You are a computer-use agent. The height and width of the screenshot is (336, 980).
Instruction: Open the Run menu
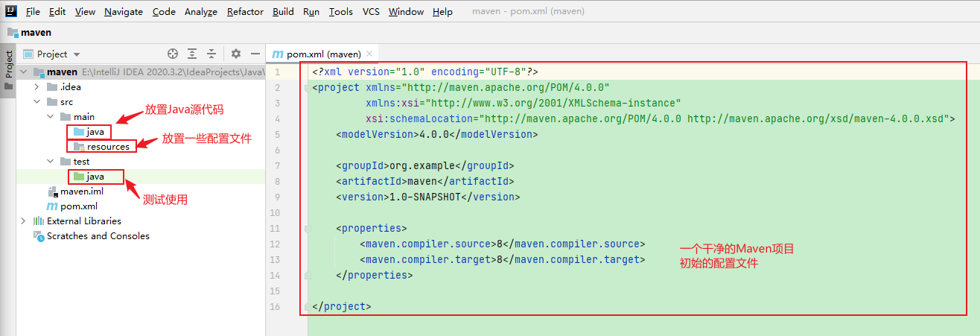(x=311, y=12)
